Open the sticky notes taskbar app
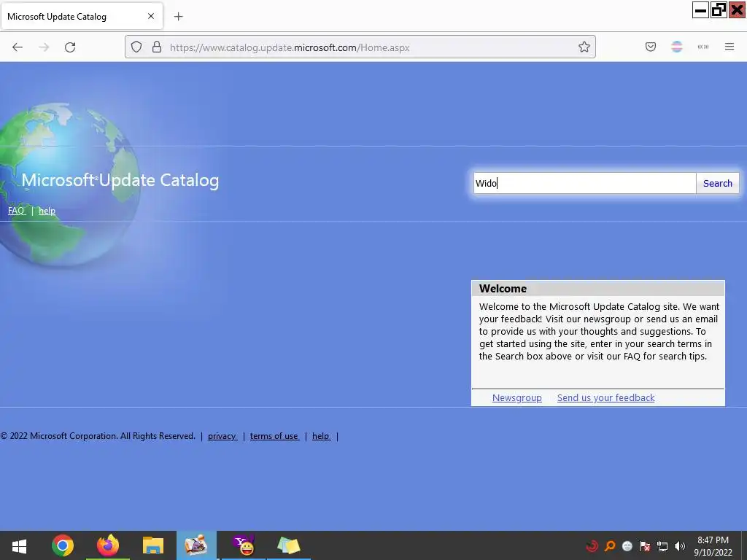This screenshot has width=747, height=560. (288, 545)
